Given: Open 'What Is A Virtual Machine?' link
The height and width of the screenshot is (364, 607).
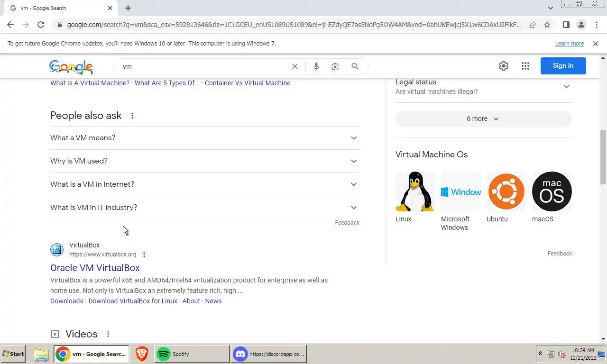Looking at the screenshot, I should pos(90,83).
